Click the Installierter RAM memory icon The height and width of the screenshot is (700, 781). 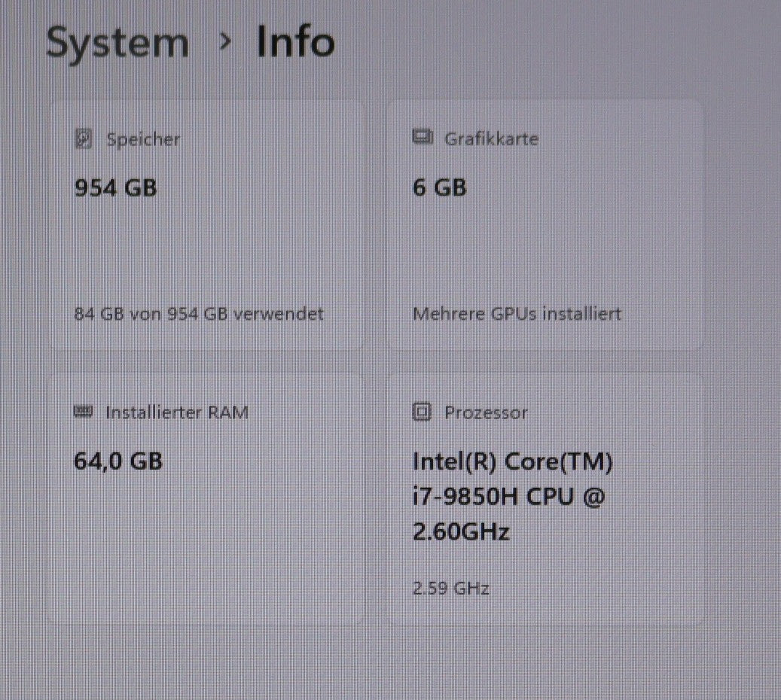[84, 412]
